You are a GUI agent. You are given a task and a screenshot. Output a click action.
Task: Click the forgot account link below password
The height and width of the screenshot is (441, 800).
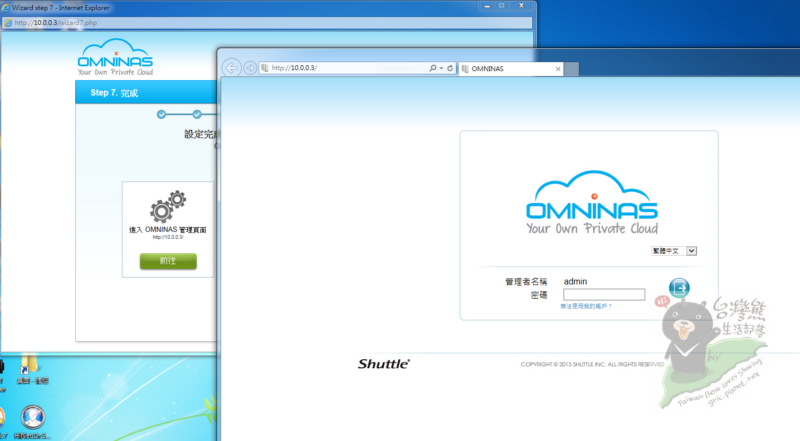(x=586, y=306)
